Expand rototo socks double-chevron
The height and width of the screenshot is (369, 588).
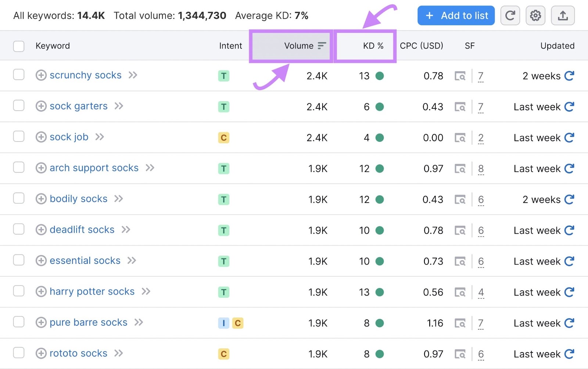coord(118,353)
